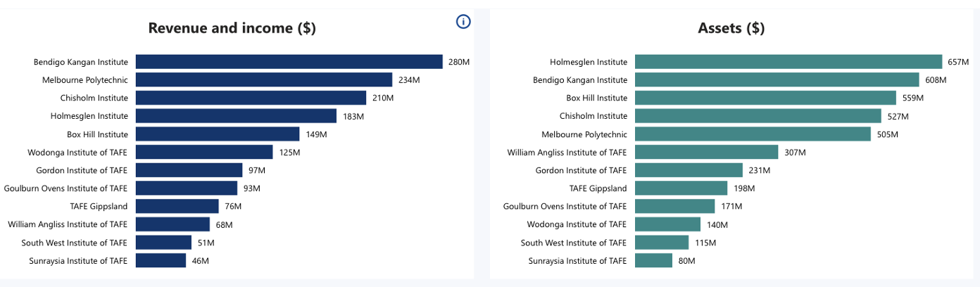Select Sunraysia Institute revenue bar

coord(161,260)
